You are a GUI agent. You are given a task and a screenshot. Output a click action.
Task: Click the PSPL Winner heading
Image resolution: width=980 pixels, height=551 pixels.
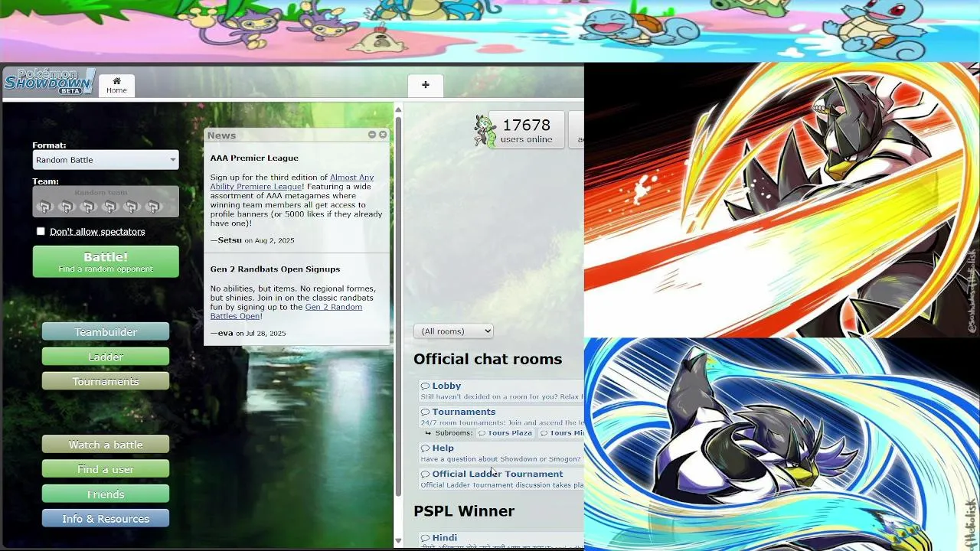[464, 511]
